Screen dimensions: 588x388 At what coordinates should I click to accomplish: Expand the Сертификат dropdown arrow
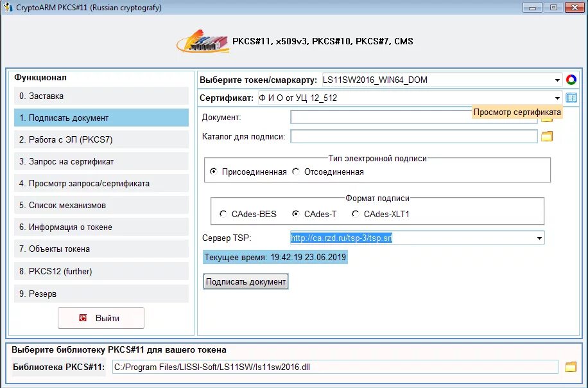pyautogui.click(x=557, y=98)
